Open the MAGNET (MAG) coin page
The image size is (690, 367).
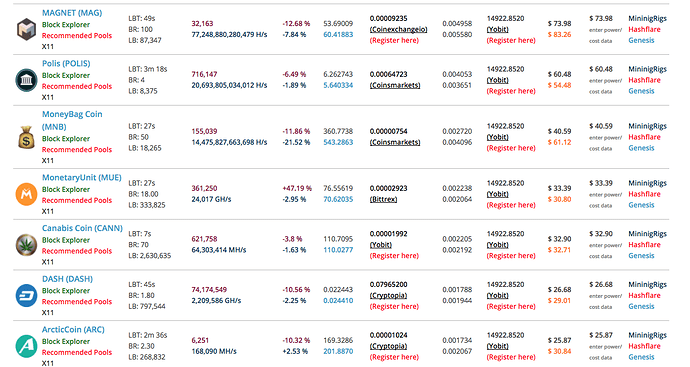point(72,13)
